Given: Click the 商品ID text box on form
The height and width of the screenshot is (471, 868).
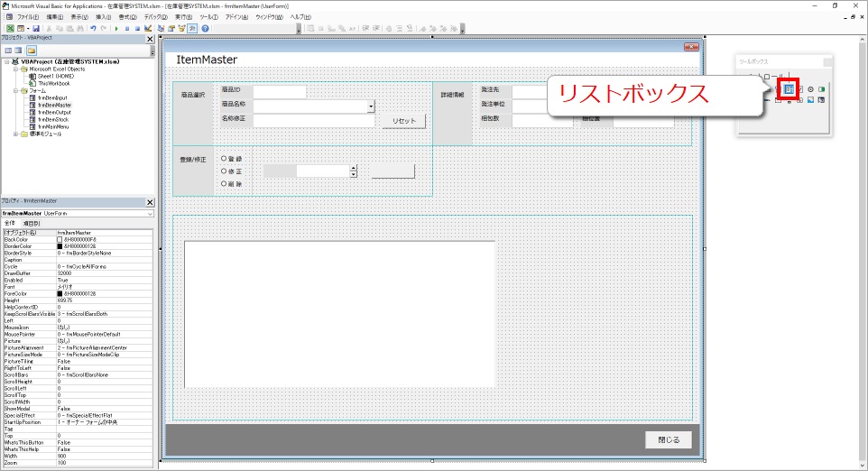Looking at the screenshot, I should [279, 91].
